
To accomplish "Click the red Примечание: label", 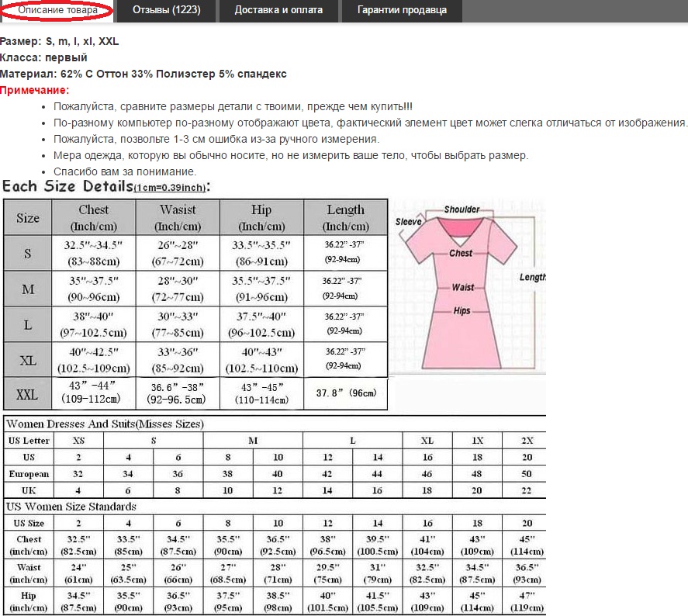I will click(x=35, y=90).
